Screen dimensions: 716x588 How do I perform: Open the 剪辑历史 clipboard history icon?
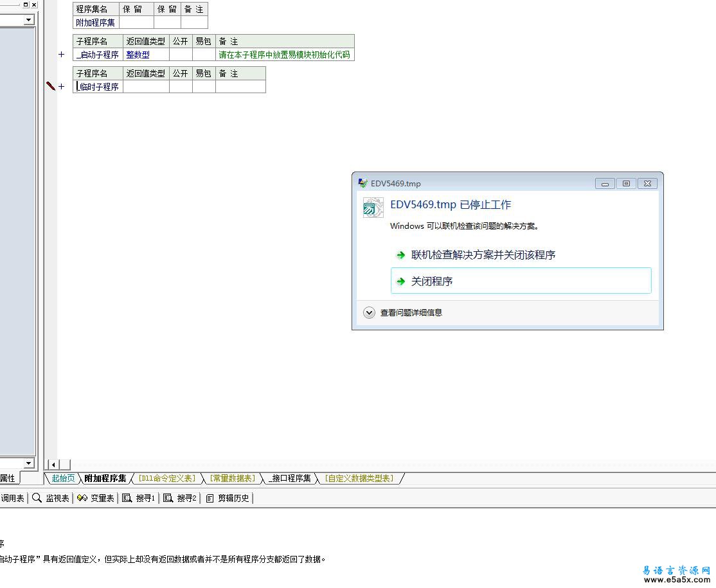[x=210, y=498]
